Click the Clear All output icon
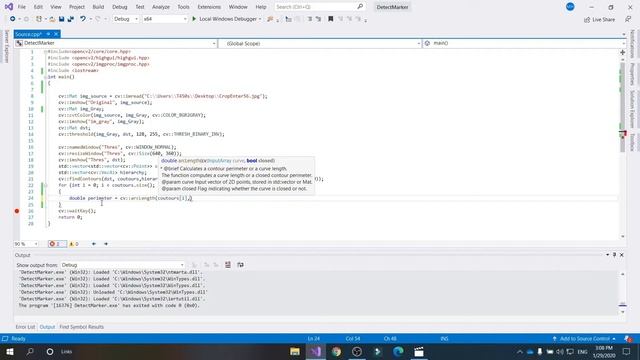Image resolution: width=640 pixels, height=360 pixels. [x=228, y=265]
